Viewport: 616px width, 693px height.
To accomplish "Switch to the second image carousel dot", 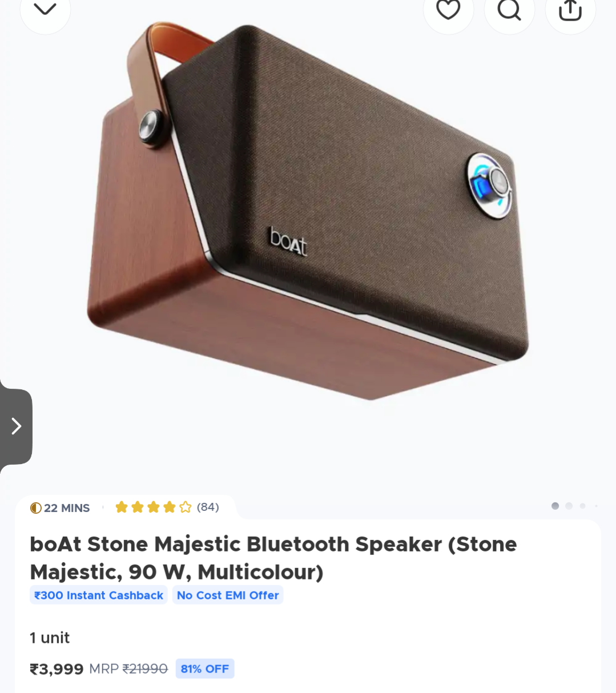I will 569,506.
